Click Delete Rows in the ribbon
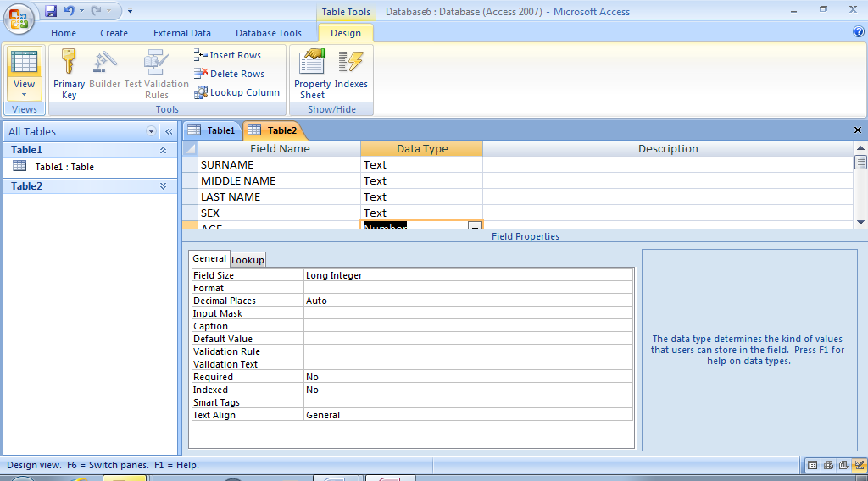The height and width of the screenshot is (481, 868). click(x=230, y=74)
